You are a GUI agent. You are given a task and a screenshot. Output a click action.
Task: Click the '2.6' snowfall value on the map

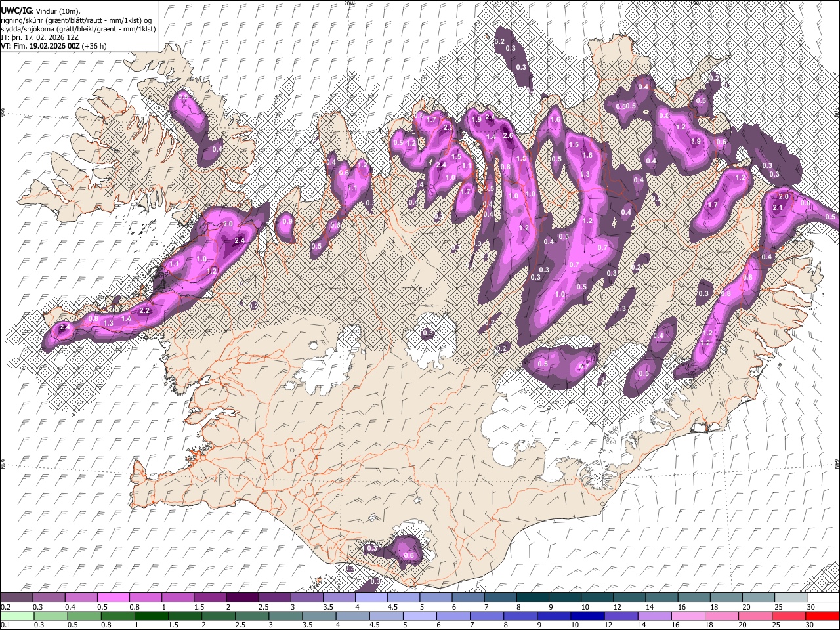coord(507,135)
